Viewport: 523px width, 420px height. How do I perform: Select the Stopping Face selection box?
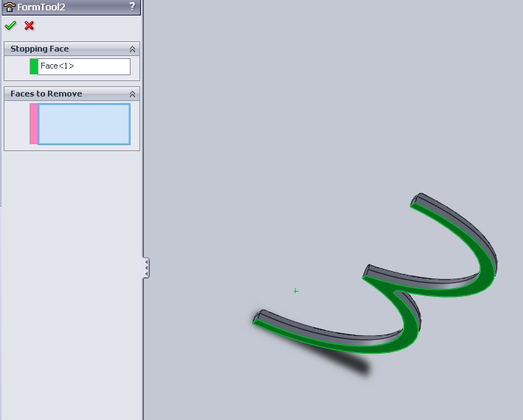click(x=84, y=66)
